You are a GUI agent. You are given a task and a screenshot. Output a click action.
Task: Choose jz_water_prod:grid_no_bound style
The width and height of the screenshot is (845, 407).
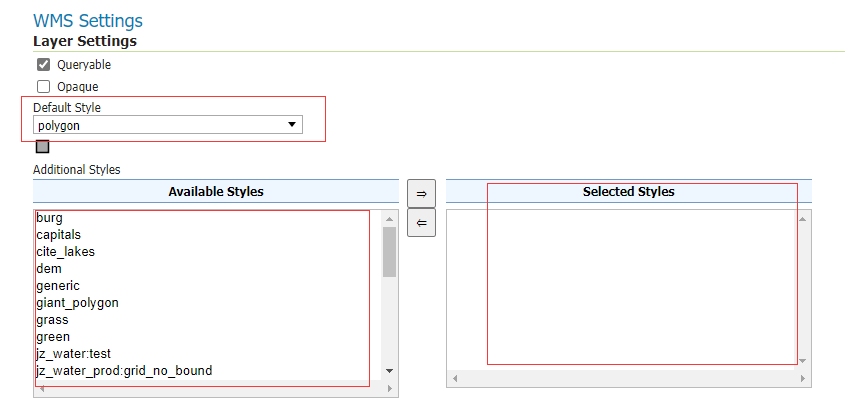(123, 370)
